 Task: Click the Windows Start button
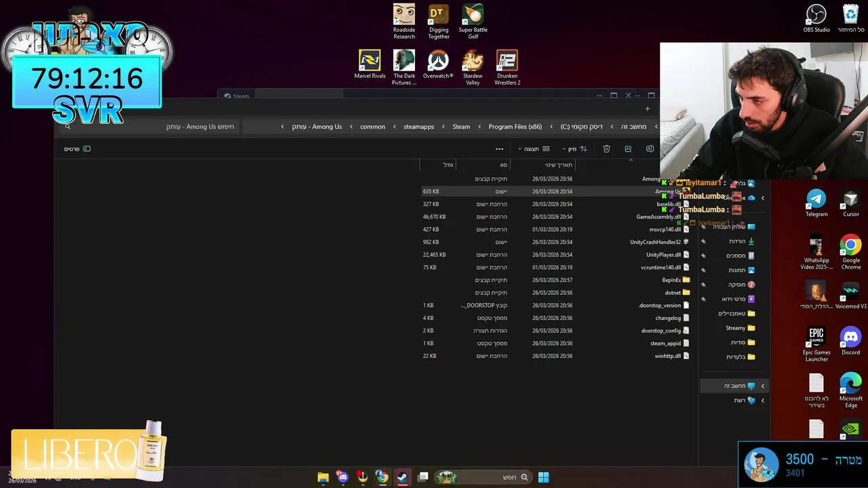pyautogui.click(x=543, y=477)
